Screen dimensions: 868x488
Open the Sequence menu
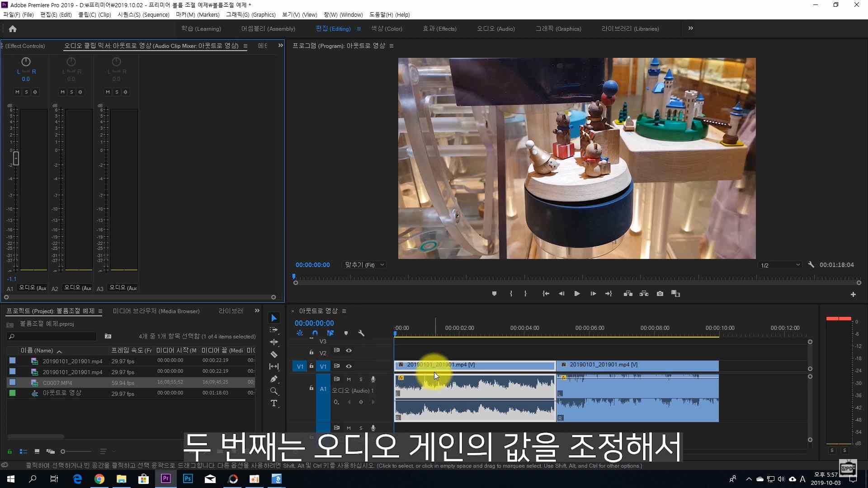tap(143, 15)
